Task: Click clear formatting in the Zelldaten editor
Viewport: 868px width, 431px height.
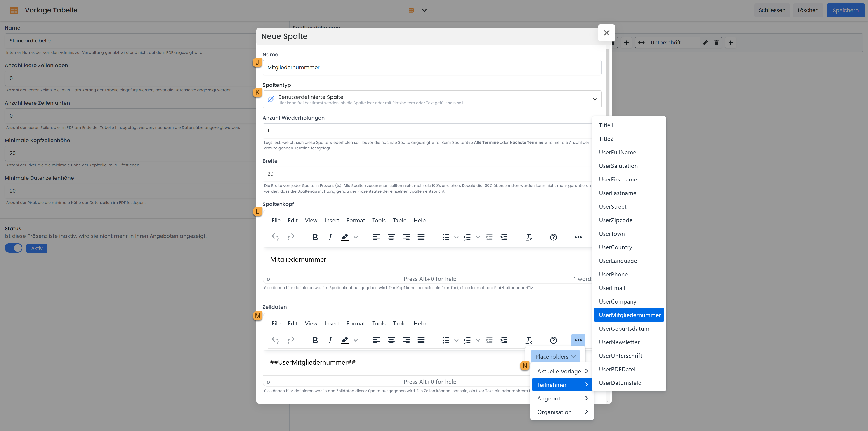Action: tap(529, 340)
